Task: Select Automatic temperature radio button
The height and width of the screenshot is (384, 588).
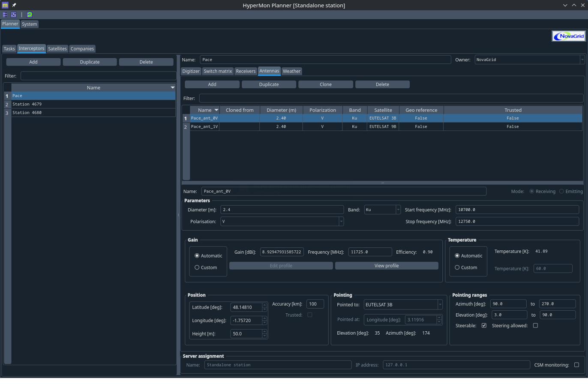Action: pos(457,256)
